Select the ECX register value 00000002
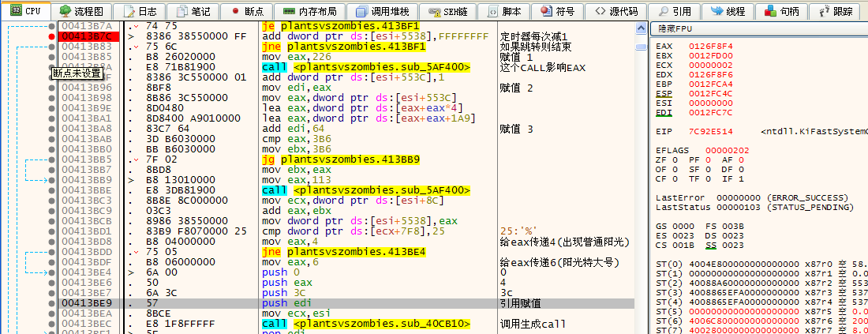This screenshot has height=334, width=868. tap(711, 65)
